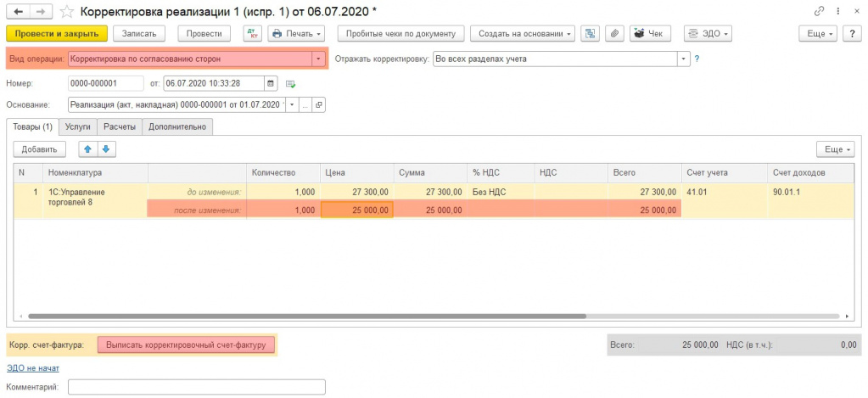This screenshot has width=868, height=398.
Task: Open the Печать dropdown menu
Action: pyautogui.click(x=296, y=34)
